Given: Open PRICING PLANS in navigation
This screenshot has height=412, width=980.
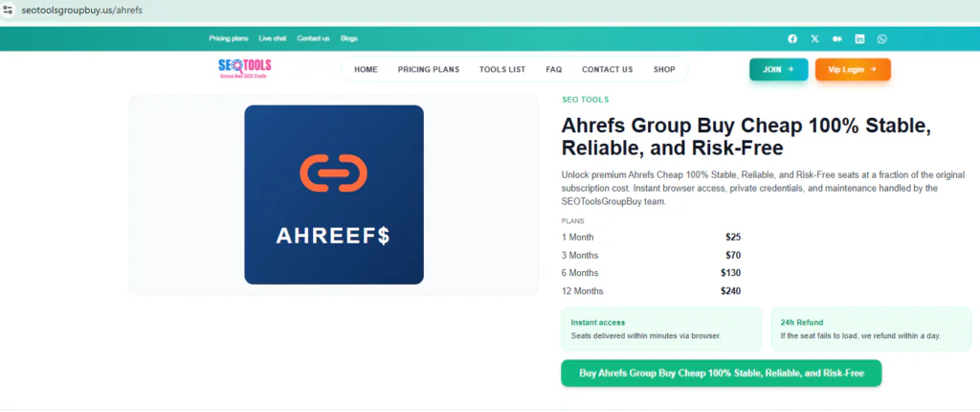Looking at the screenshot, I should tap(428, 69).
